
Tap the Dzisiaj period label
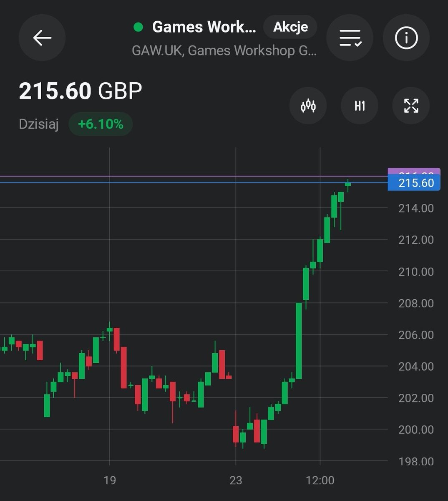[39, 124]
